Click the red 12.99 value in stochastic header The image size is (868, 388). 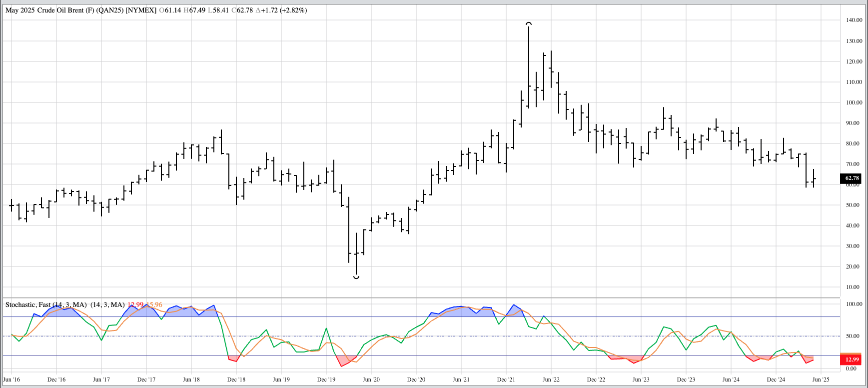click(135, 304)
